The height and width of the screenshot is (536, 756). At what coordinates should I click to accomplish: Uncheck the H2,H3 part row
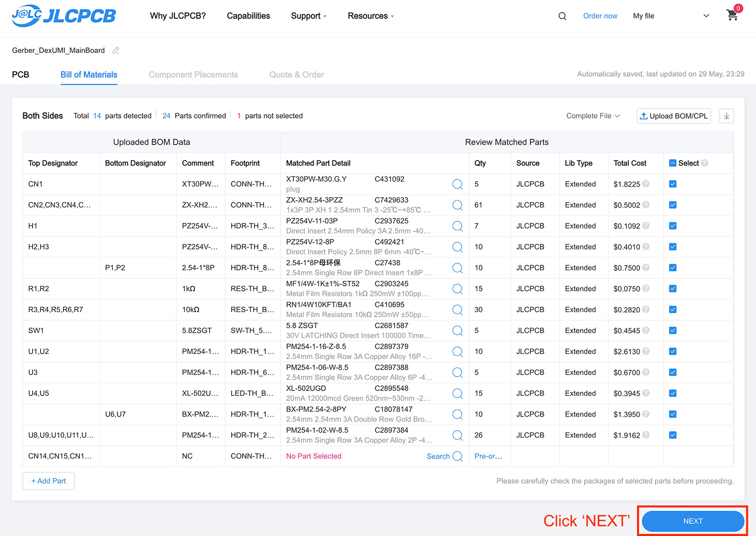coord(672,247)
